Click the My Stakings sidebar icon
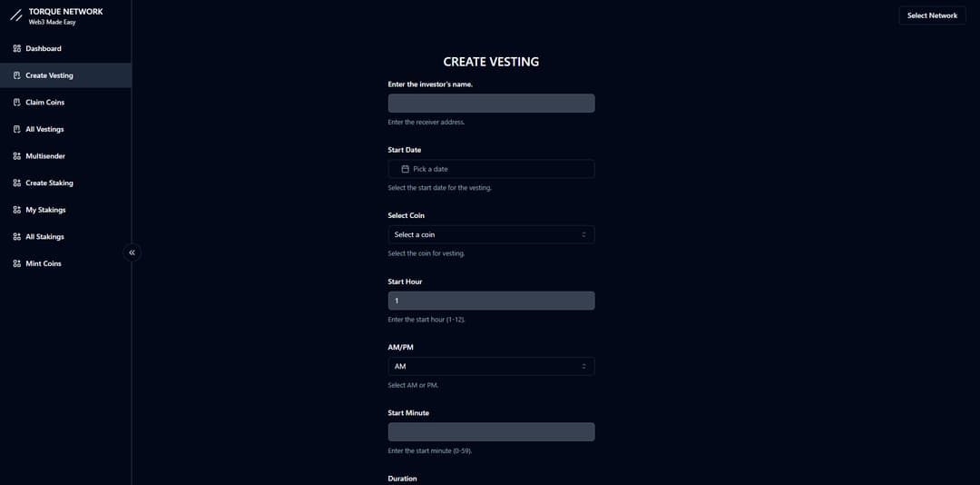Image resolution: width=980 pixels, height=485 pixels. [17, 210]
